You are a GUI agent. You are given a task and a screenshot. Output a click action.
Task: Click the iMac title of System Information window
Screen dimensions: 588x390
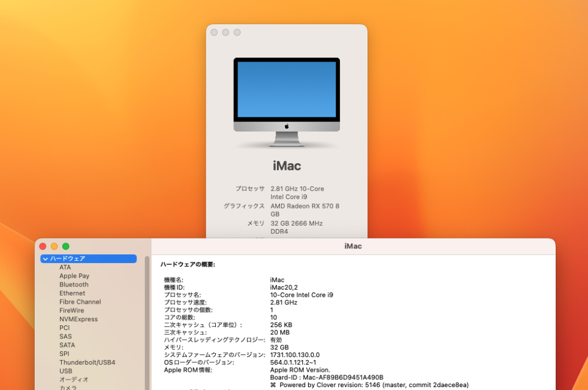tap(353, 246)
